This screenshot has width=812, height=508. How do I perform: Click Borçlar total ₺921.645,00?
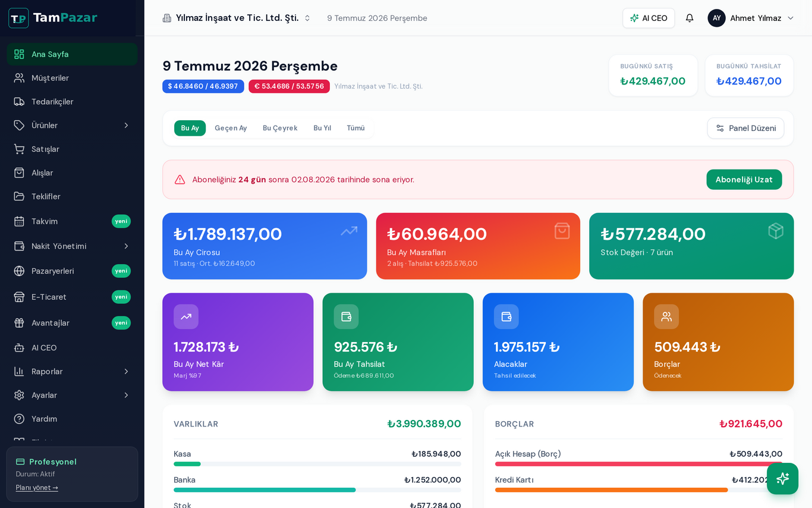pyautogui.click(x=751, y=424)
